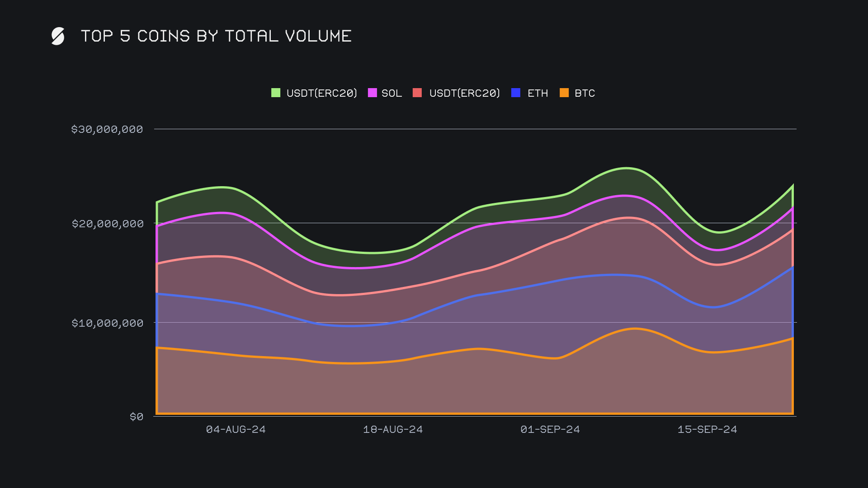
Task: Click the chart title text
Action: [216, 36]
